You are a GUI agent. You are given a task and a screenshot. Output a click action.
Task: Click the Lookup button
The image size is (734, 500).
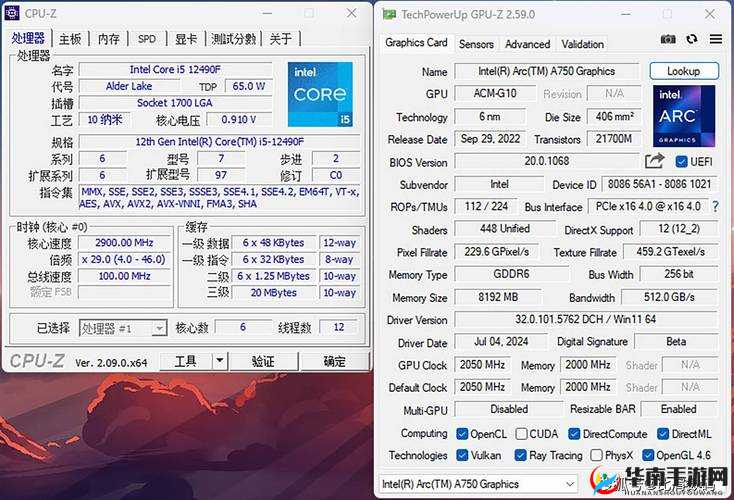click(x=684, y=71)
